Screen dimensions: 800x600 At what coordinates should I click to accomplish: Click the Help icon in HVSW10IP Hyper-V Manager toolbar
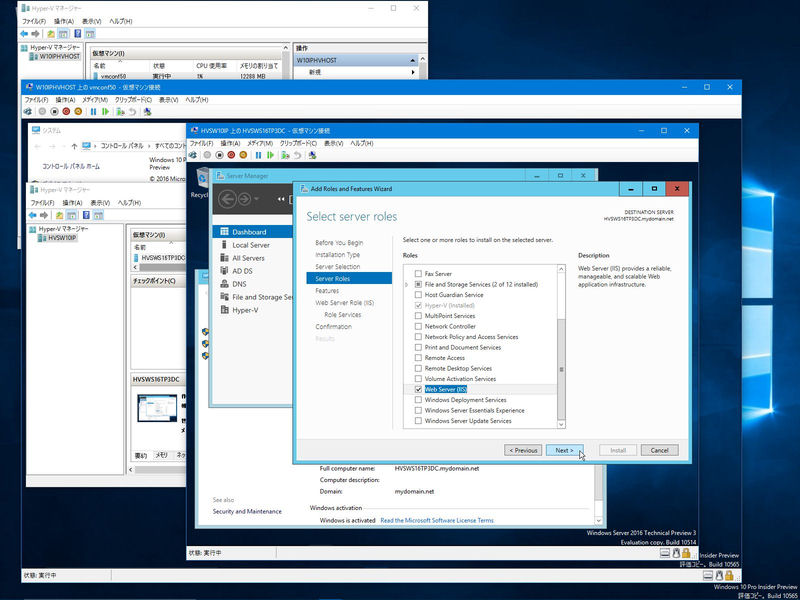click(86, 215)
